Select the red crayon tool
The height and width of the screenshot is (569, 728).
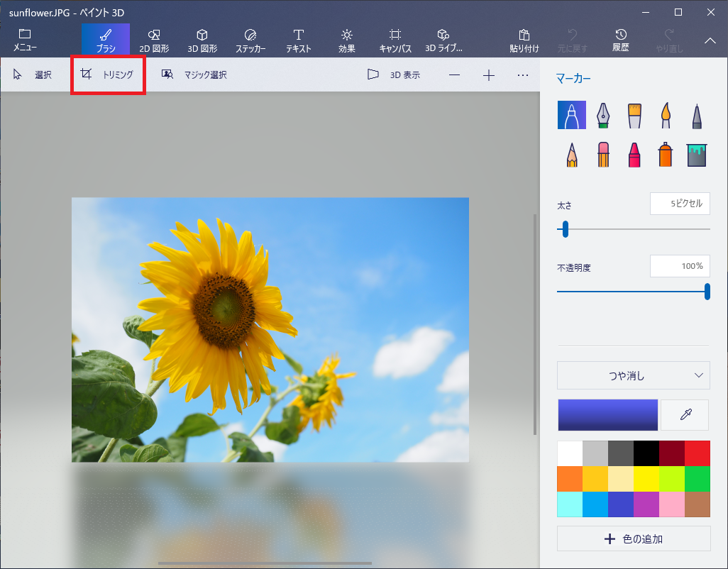coord(634,154)
